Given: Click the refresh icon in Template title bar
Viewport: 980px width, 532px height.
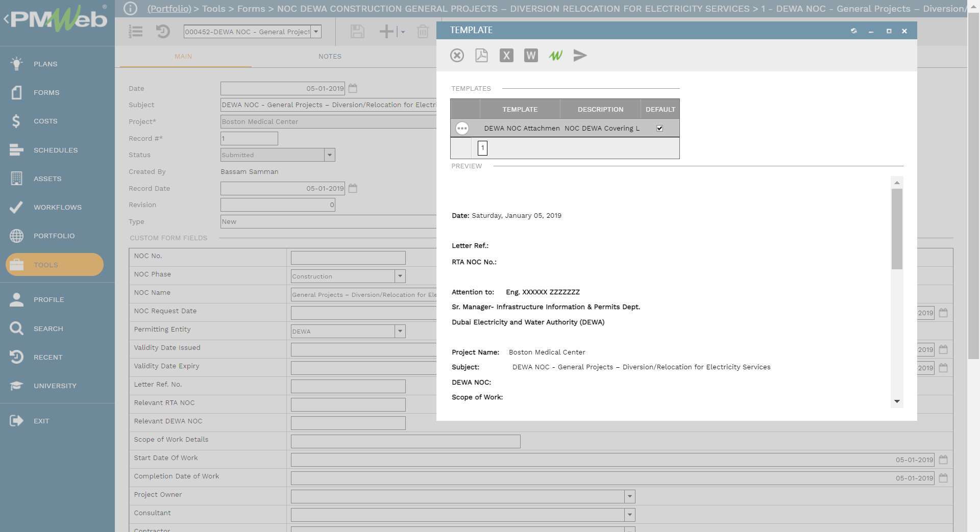Looking at the screenshot, I should pos(854,31).
